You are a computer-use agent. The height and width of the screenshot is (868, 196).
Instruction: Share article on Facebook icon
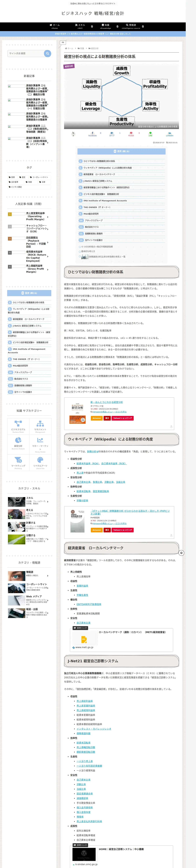click(x=93, y=134)
